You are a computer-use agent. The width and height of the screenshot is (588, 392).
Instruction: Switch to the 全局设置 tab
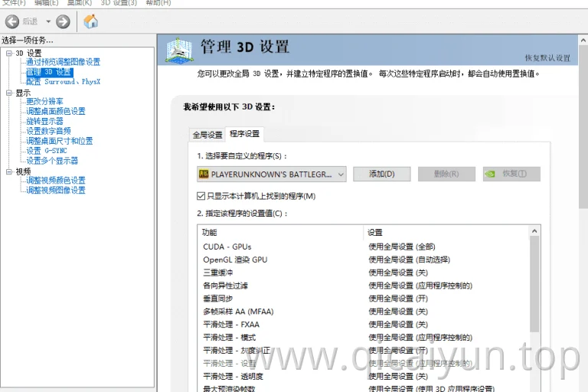coord(207,135)
